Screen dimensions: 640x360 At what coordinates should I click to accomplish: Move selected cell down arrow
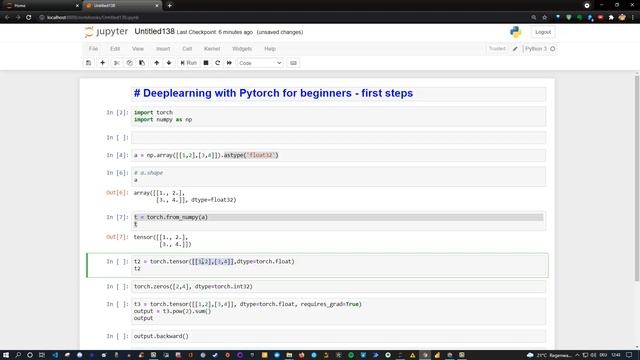[x=169, y=63]
